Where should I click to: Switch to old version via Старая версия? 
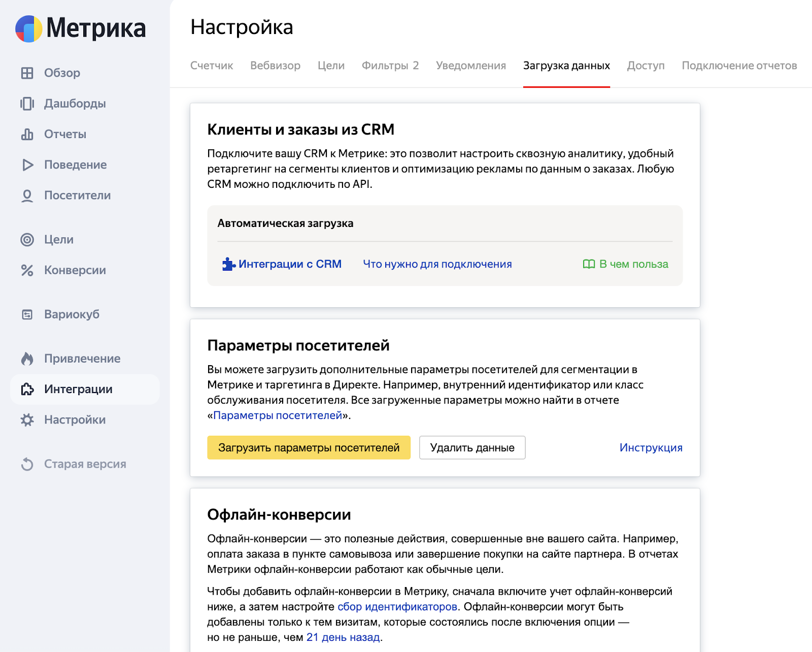pos(85,464)
